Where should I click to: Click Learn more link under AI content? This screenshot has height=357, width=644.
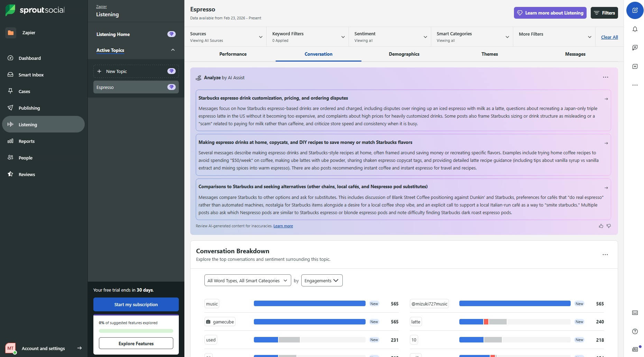283,226
